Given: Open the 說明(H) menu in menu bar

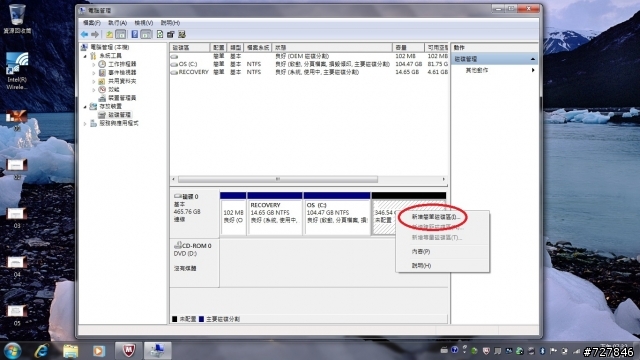Looking at the screenshot, I should (x=170, y=23).
